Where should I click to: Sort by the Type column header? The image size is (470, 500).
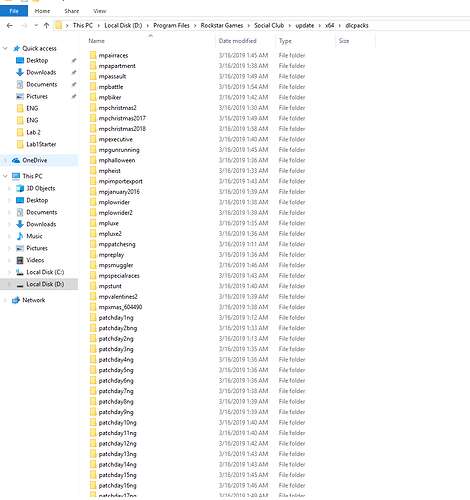(285, 41)
